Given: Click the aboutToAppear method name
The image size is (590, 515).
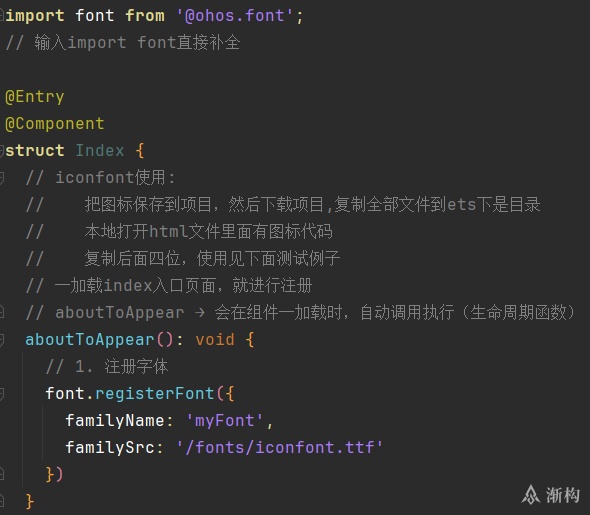Looking at the screenshot, I should click(x=90, y=340).
